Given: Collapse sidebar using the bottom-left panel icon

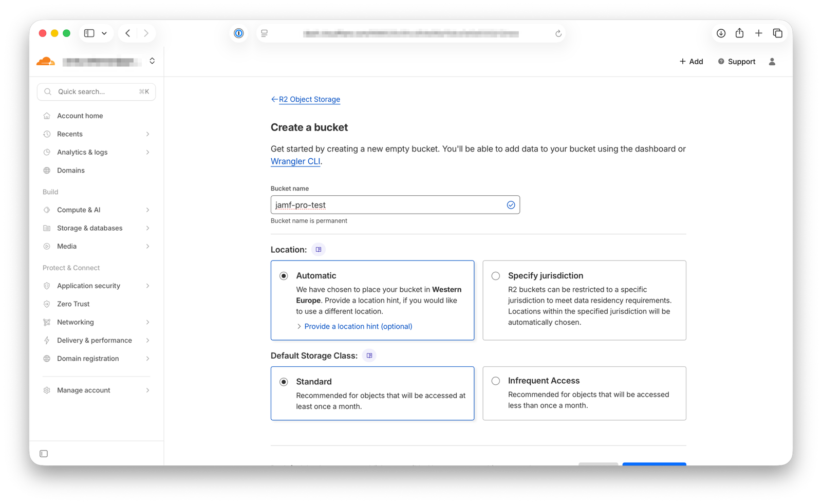Looking at the screenshot, I should [x=44, y=454].
